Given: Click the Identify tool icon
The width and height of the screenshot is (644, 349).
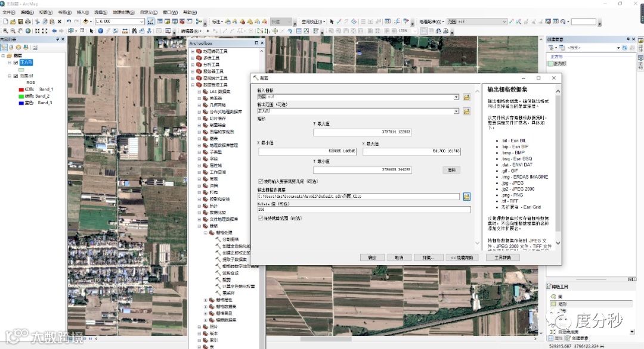Looking at the screenshot, I should click(100, 31).
